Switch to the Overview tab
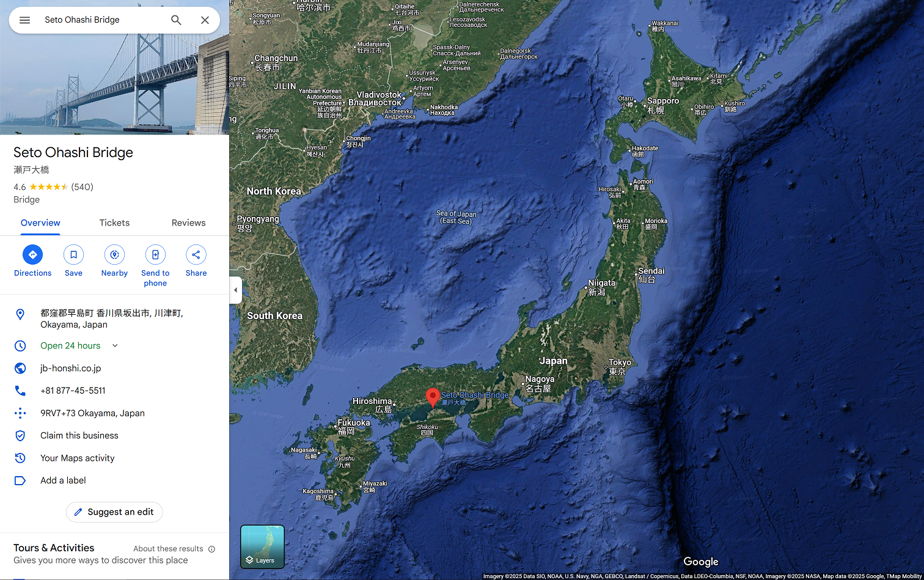This screenshot has height=580, width=924. (x=40, y=223)
